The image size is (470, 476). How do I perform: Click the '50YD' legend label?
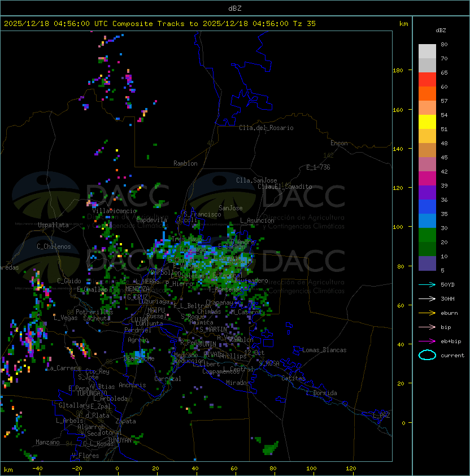pos(447,284)
